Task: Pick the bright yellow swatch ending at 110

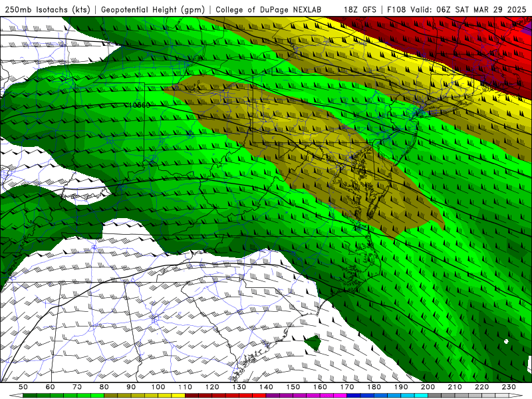Action: click(x=178, y=396)
